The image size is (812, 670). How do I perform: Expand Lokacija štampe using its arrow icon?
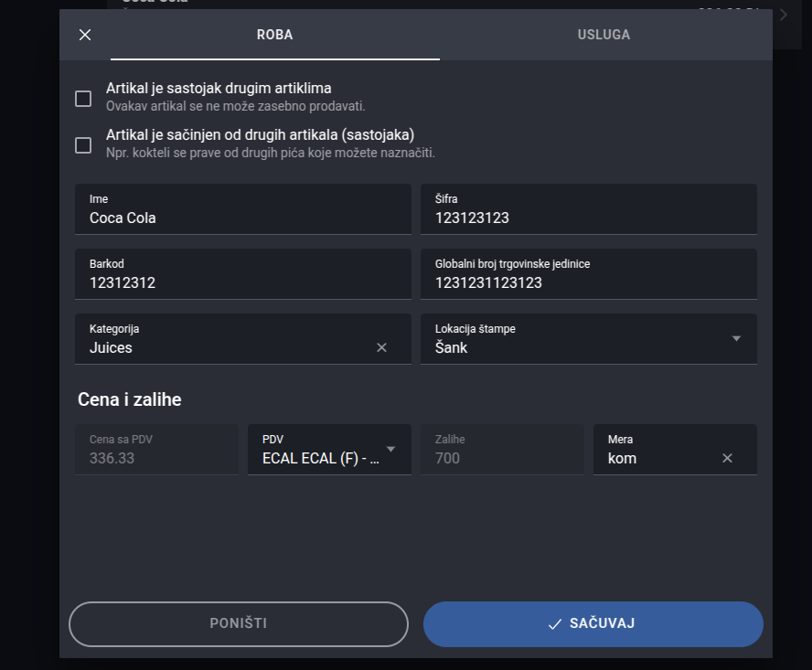coord(736,338)
